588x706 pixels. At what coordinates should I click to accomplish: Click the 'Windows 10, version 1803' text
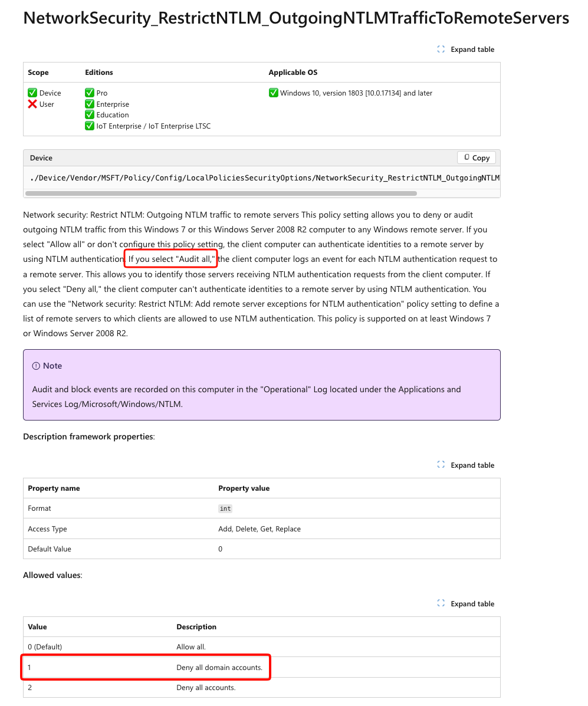[x=356, y=93]
